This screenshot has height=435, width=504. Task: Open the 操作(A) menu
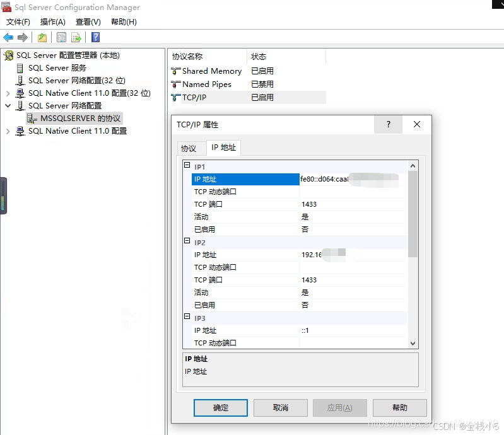pos(53,22)
